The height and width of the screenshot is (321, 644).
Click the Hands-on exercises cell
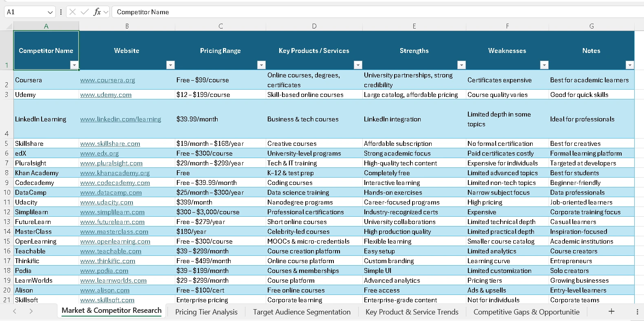414,192
